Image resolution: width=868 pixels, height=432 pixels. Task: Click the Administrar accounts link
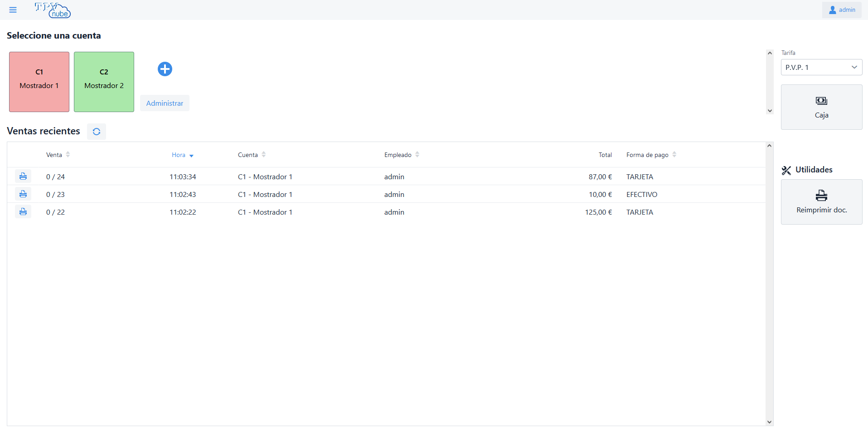coord(165,103)
